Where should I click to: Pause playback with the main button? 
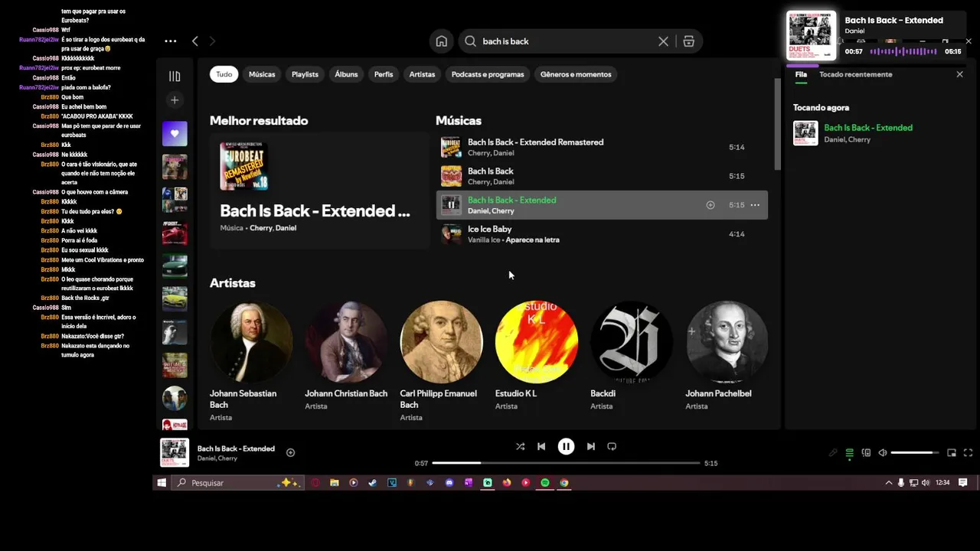[x=566, y=446]
